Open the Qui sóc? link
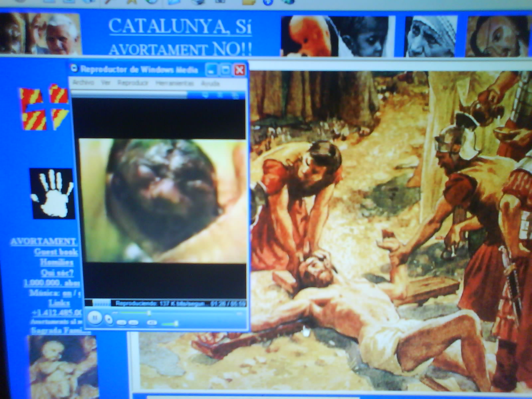 [57, 273]
